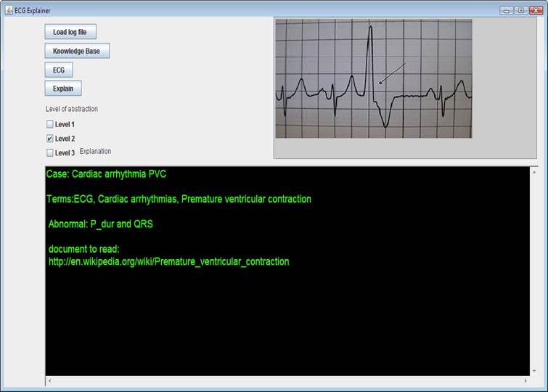Screen dimensions: 548x392
Task: Click the horizontal scrollbar left arrow
Action: click(49, 381)
